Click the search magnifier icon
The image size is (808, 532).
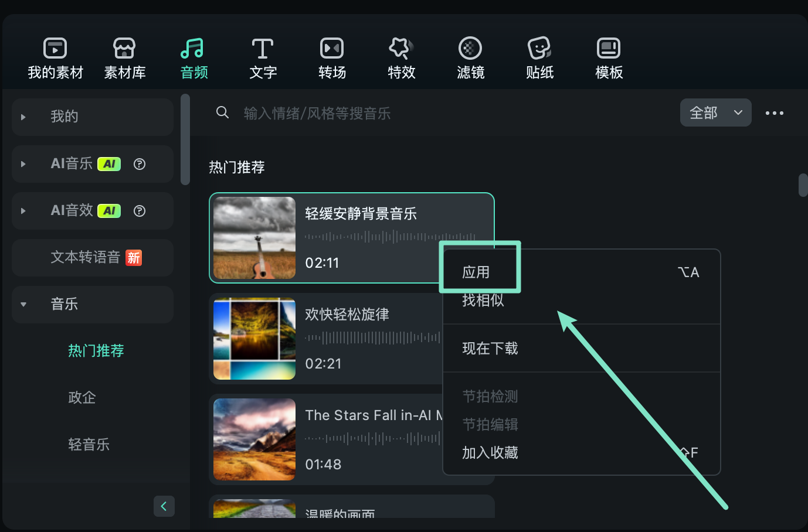(x=222, y=112)
